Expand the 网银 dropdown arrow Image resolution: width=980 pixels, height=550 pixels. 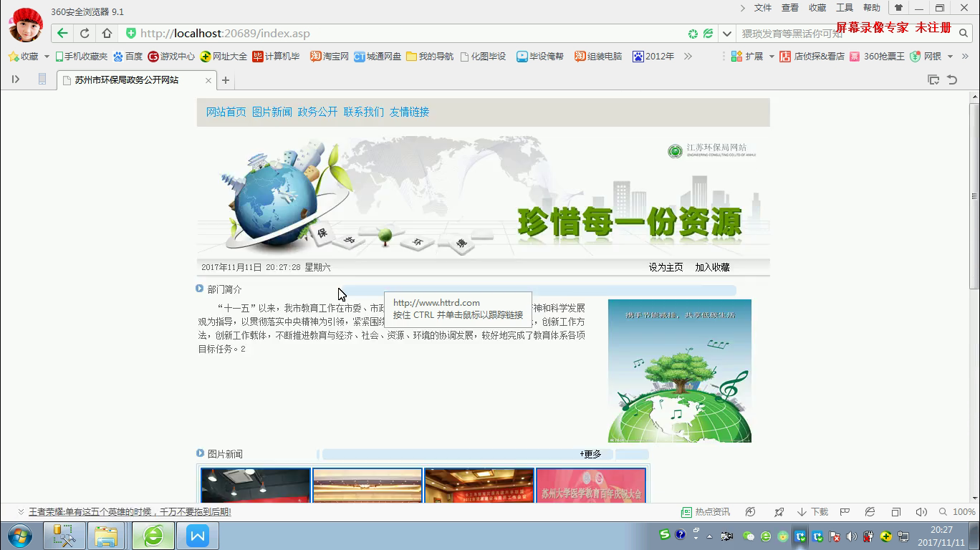click(x=950, y=57)
